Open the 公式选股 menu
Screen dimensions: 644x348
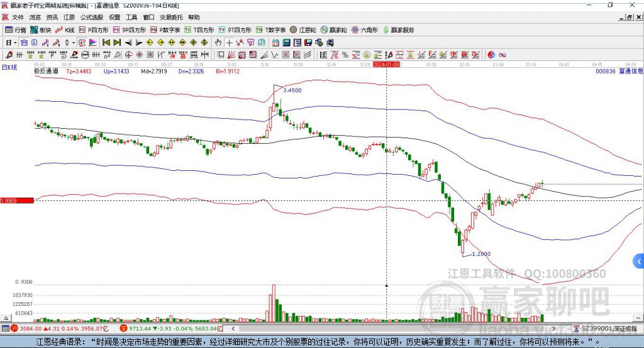click(x=91, y=18)
